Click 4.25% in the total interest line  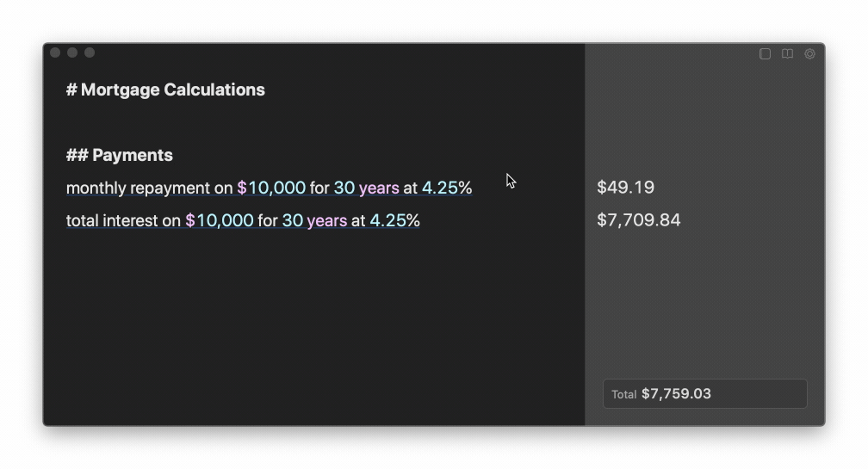pyautogui.click(x=394, y=220)
